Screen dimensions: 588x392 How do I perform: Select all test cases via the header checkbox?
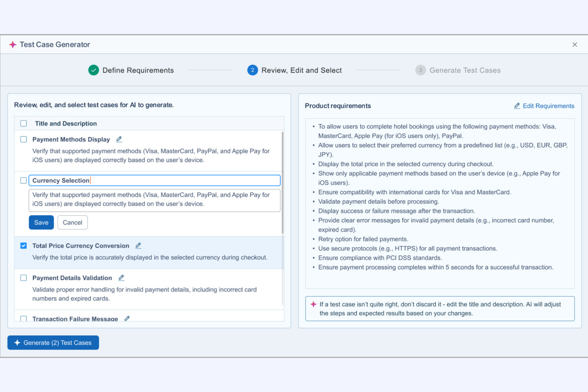pos(23,123)
